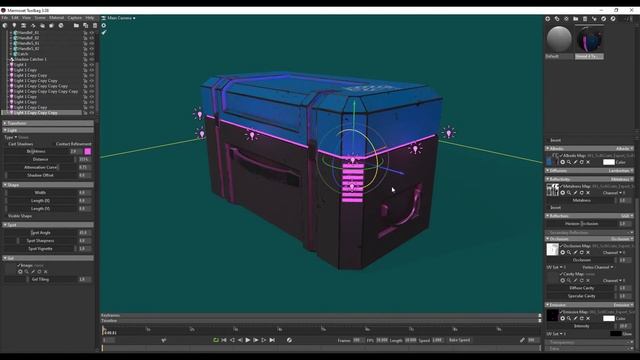Viewport: 640px width, 360px height.
Task: Toggle the Albedo Map checkbox
Action: click(561, 156)
